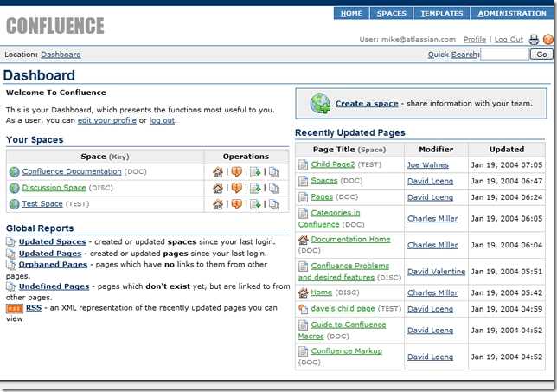Open the Test Space link

(42, 204)
